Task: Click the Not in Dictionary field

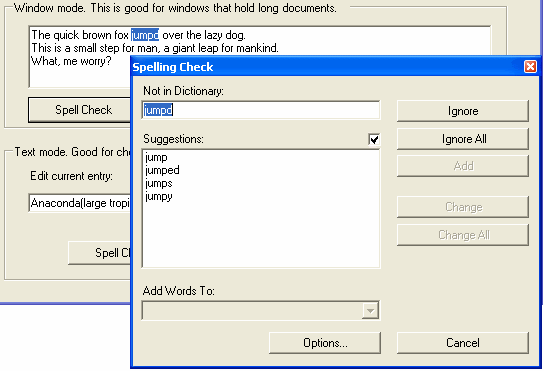Action: click(x=261, y=110)
